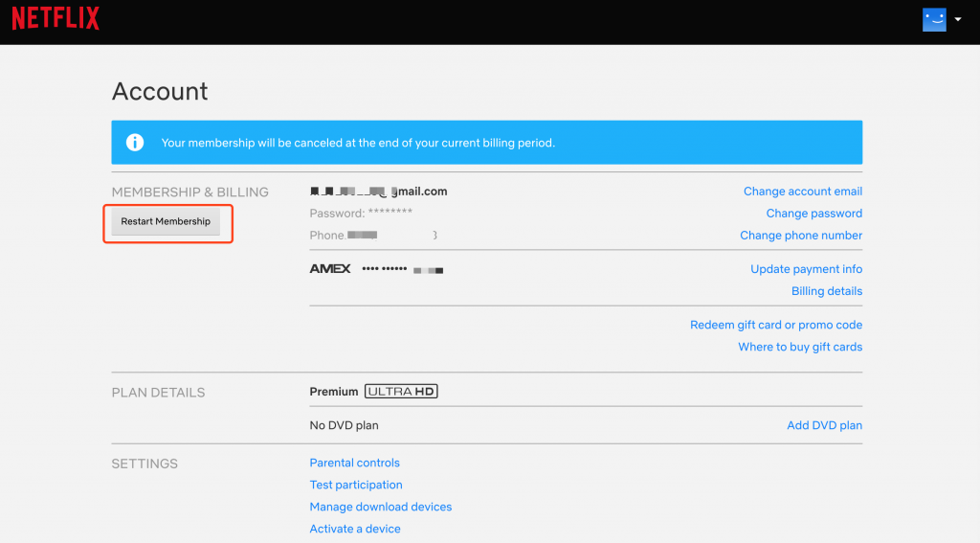View Billing details
The height and width of the screenshot is (543, 980).
click(x=826, y=291)
